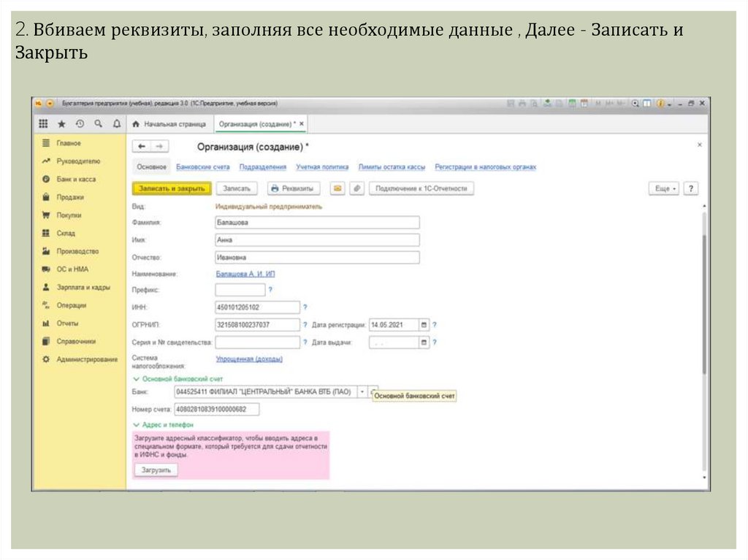This screenshot has width=748, height=560.
Task: Open the sections menu grid icon
Action: [x=43, y=124]
